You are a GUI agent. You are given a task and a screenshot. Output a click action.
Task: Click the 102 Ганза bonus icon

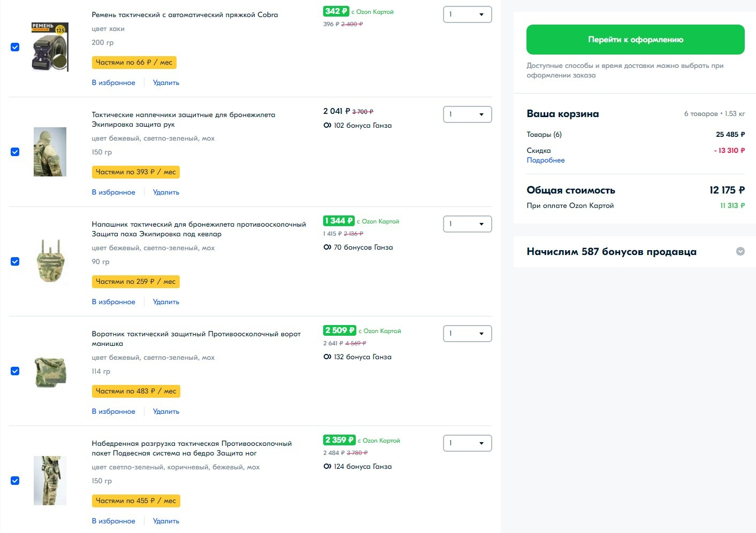coord(327,126)
